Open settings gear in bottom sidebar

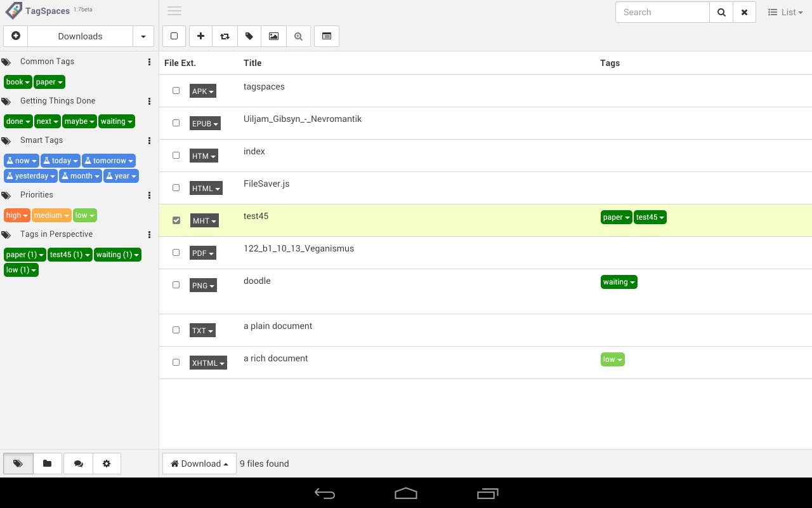pyautogui.click(x=107, y=464)
